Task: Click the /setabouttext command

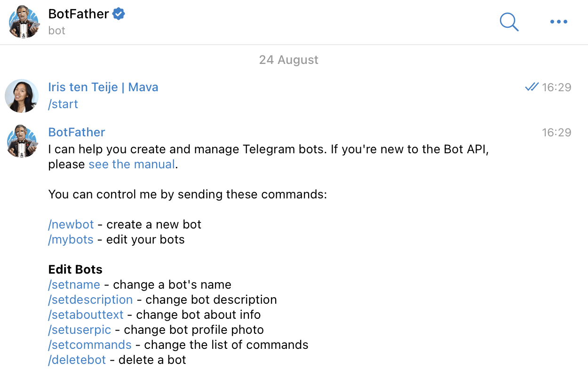Action: [86, 315]
